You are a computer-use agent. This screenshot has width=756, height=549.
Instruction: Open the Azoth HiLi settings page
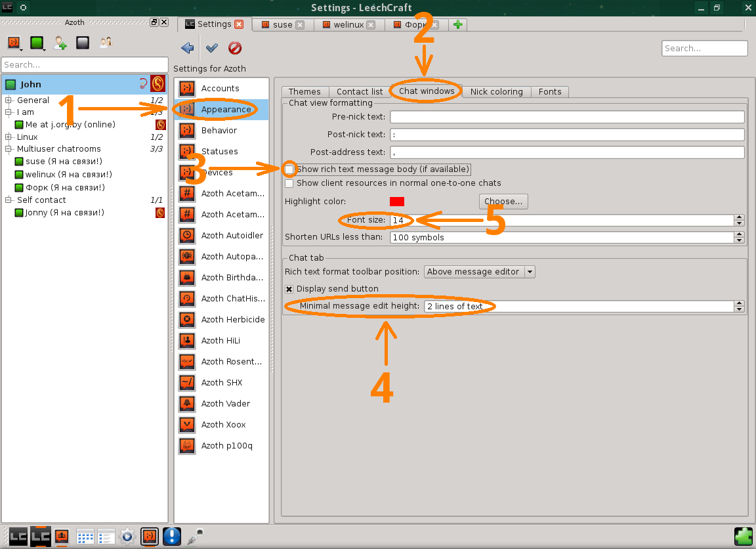click(x=221, y=341)
